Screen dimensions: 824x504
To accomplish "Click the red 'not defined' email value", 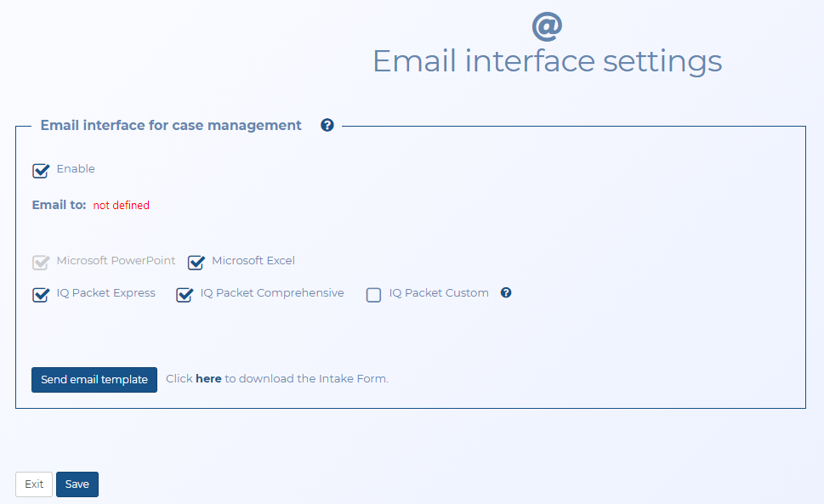I will click(121, 206).
